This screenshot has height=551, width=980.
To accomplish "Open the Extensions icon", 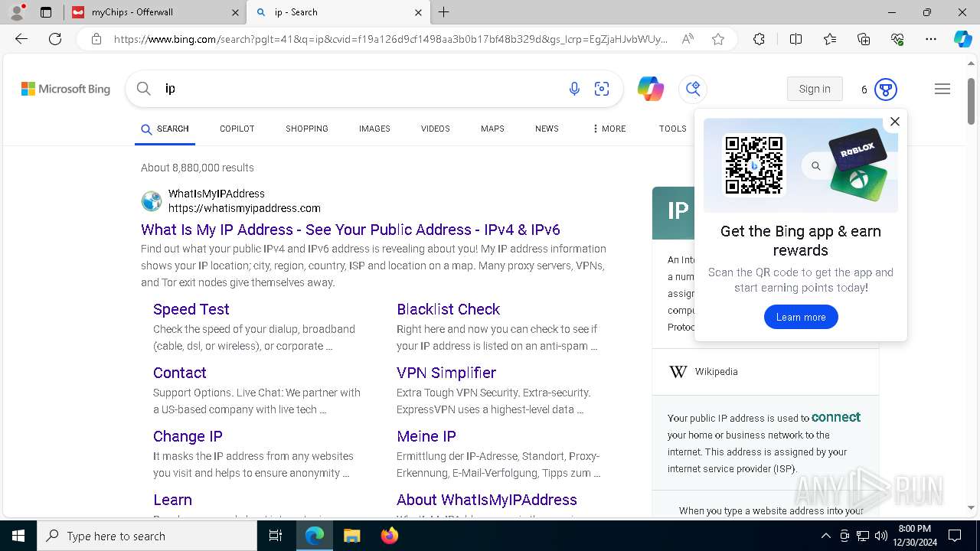I will point(759,39).
